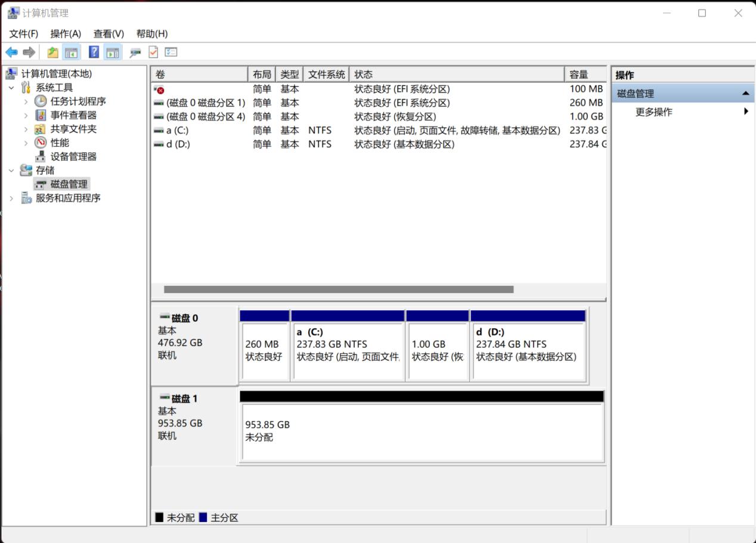The width and height of the screenshot is (756, 543).
Task: Collapse the 磁盘管理 action panel header
Action: (x=745, y=93)
